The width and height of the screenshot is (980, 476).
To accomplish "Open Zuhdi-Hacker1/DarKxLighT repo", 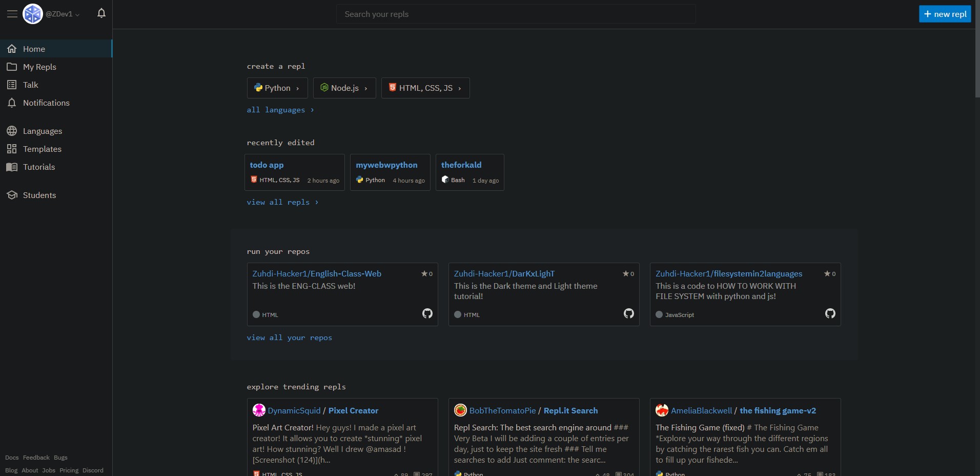I will pos(504,274).
